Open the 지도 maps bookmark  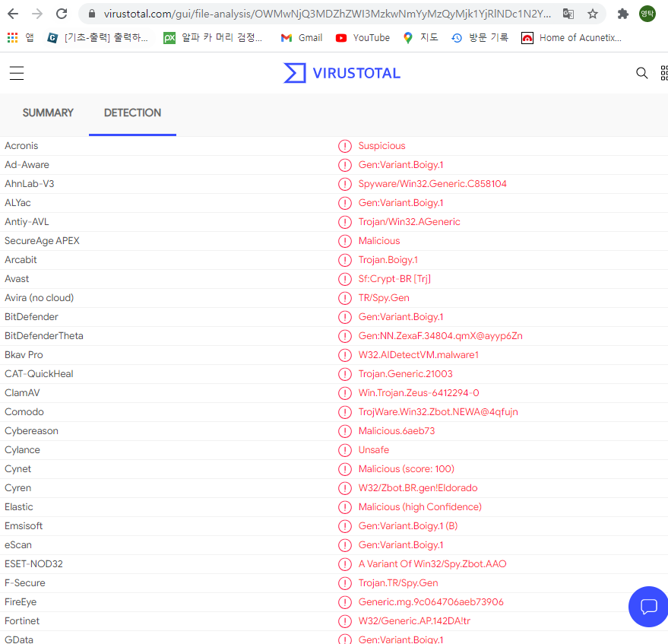click(420, 38)
